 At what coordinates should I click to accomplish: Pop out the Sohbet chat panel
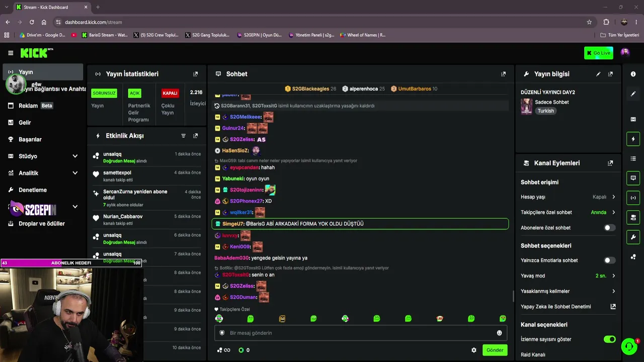click(x=503, y=74)
